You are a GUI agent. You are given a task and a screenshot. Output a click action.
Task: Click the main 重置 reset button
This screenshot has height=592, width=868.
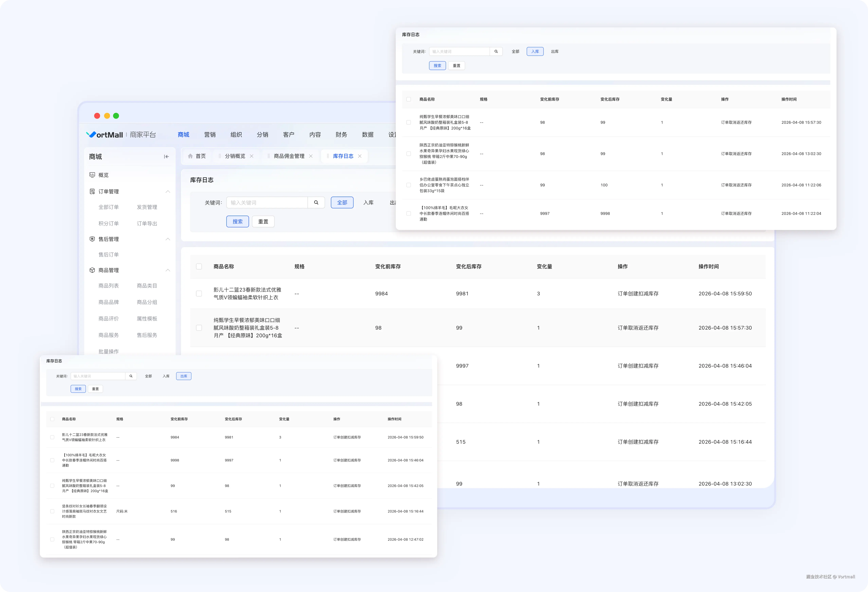tap(263, 222)
